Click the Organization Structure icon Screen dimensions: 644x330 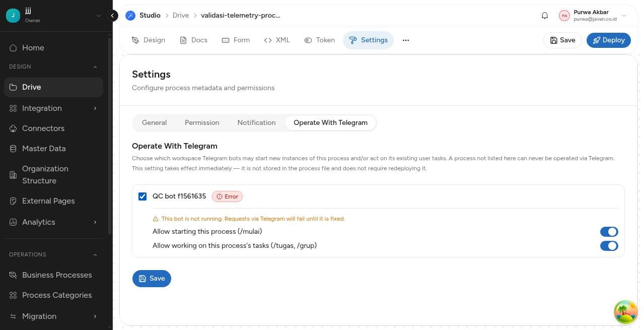point(13,175)
